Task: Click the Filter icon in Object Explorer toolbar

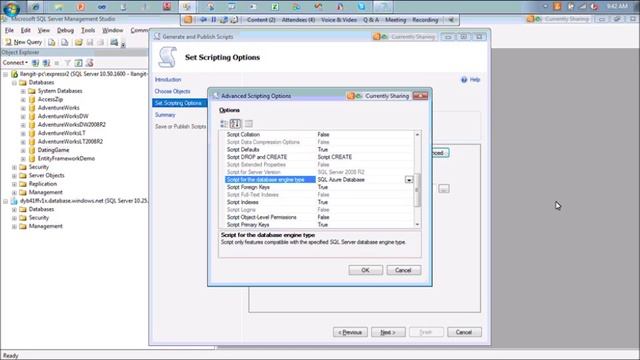Action: [68, 63]
